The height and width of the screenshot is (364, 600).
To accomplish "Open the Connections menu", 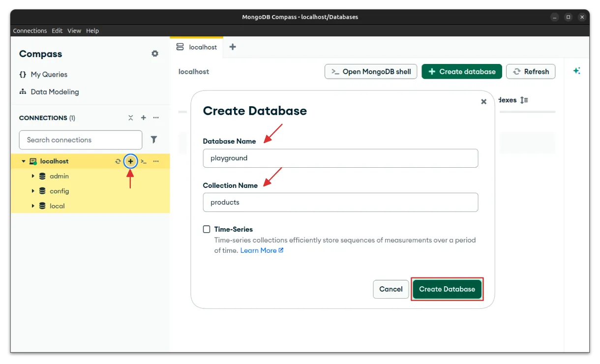I will click(30, 30).
